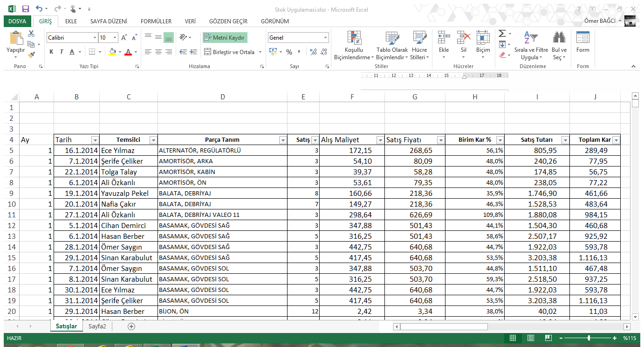The height and width of the screenshot is (347, 644).
Task: Expand the Calibri font name dropdown
Action: tap(95, 38)
